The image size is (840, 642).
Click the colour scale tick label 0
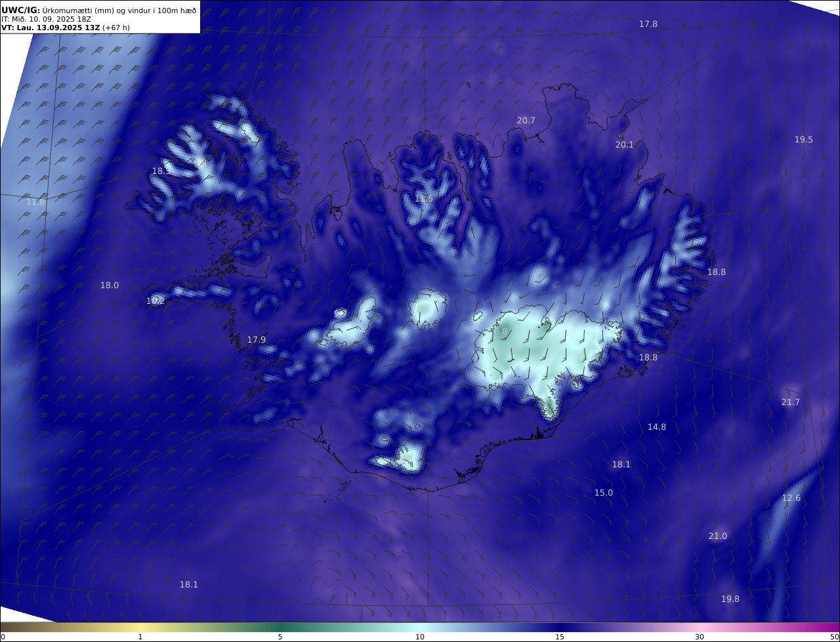3,637
